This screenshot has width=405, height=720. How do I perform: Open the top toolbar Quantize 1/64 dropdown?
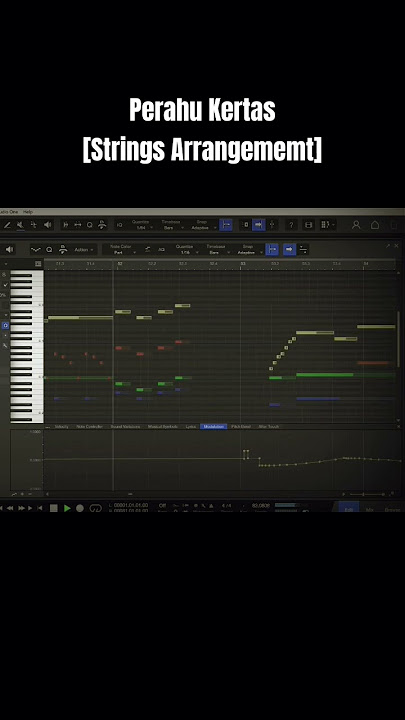coord(141,225)
